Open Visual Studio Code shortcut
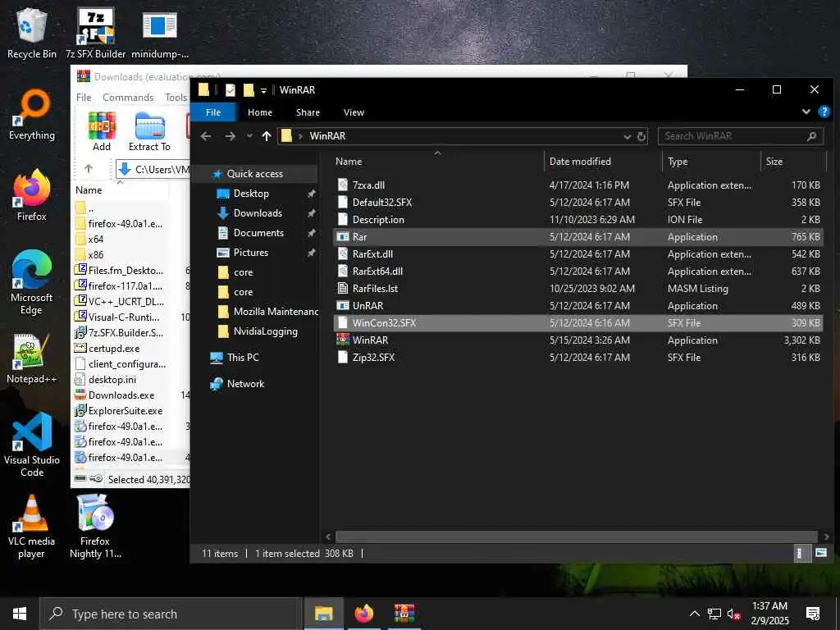The image size is (840, 630). 32,445
